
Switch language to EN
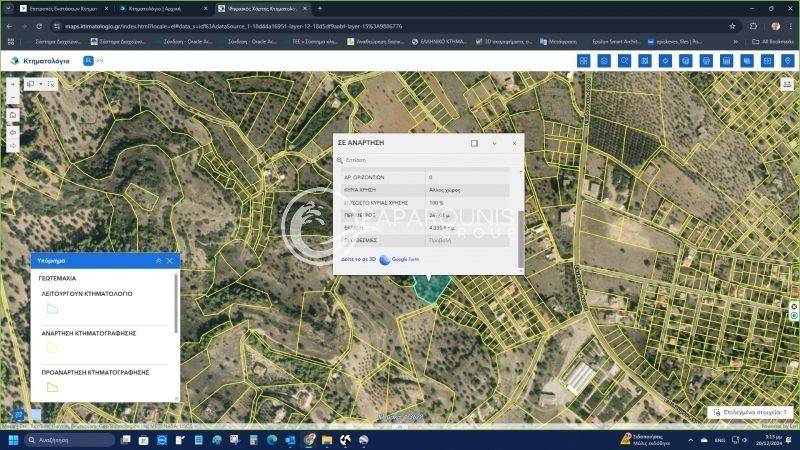tap(100, 60)
